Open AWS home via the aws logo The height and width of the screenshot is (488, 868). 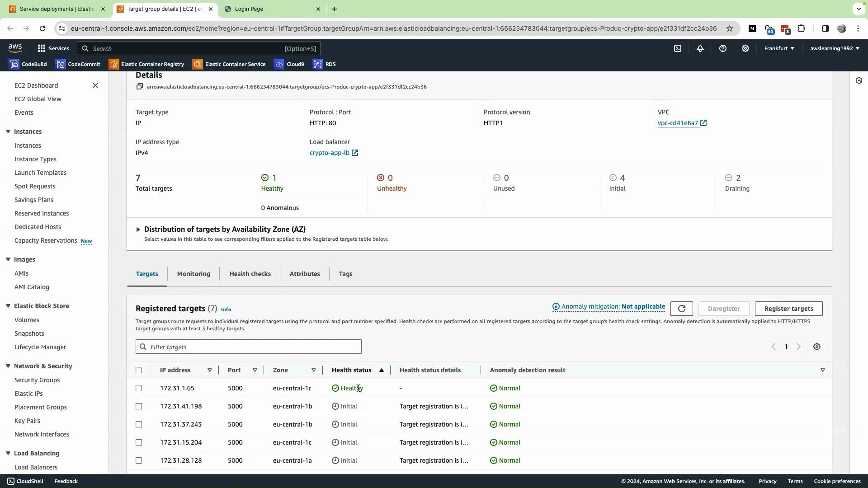tap(15, 48)
